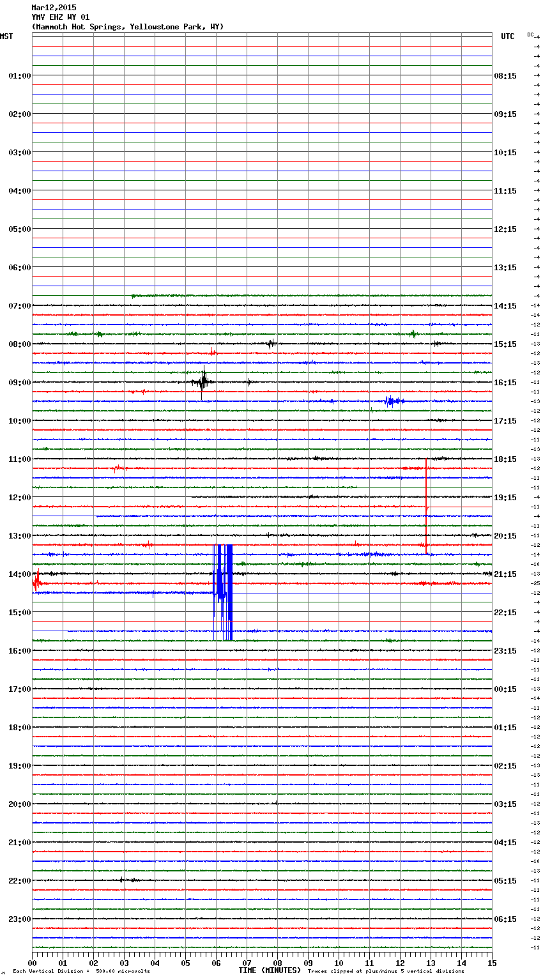Image resolution: width=543 pixels, height=980 pixels.
Task: Select the 09:00 MST time label
Action: tap(20, 383)
